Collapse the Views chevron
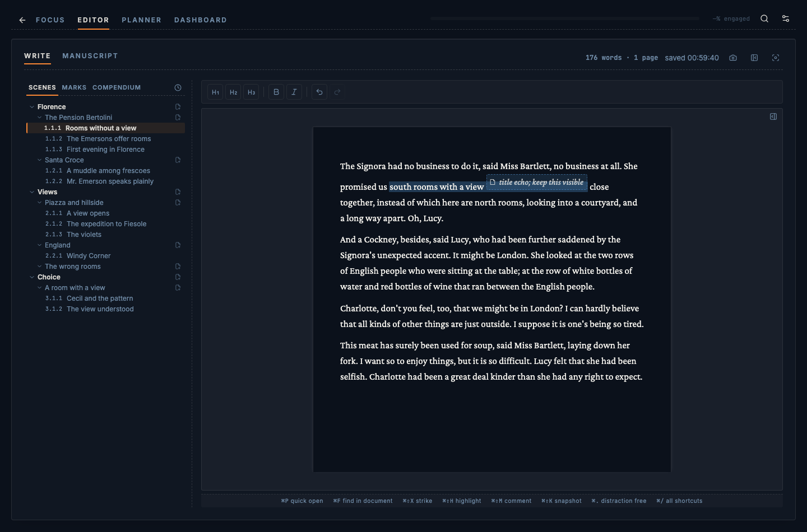Viewport: 807px width, 532px height. pos(32,192)
